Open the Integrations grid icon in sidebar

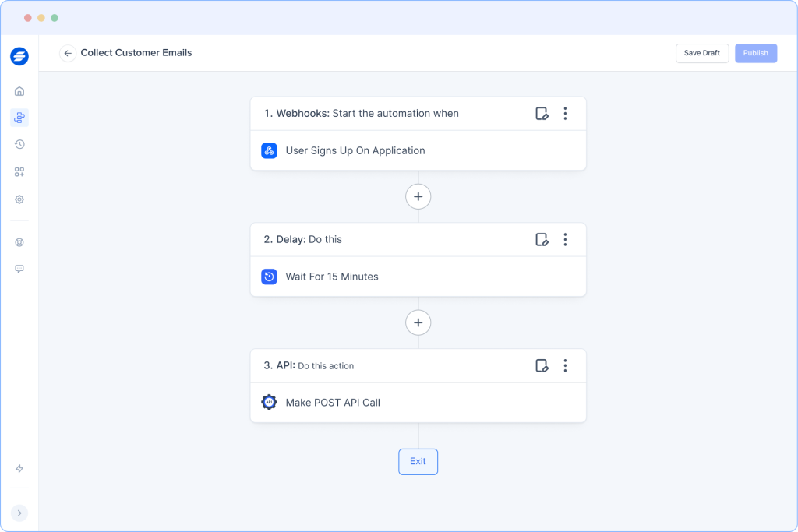[x=19, y=171]
